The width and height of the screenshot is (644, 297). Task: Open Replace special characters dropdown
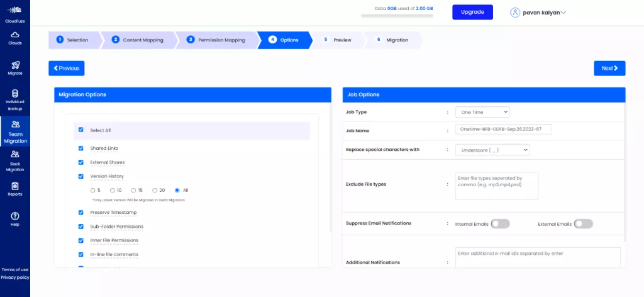pyautogui.click(x=492, y=150)
